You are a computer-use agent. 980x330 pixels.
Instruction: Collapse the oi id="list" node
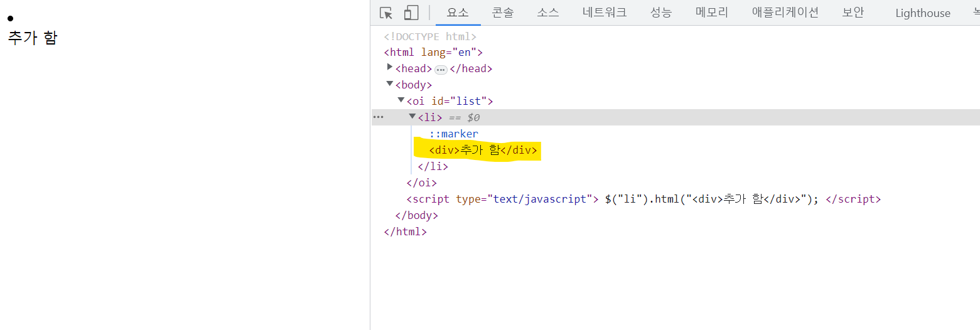pos(401,100)
